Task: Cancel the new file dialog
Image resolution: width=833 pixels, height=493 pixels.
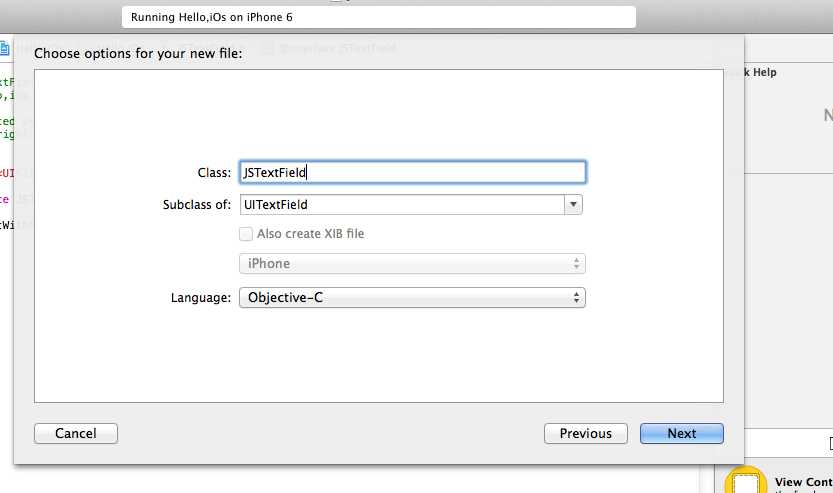Action: click(x=76, y=434)
